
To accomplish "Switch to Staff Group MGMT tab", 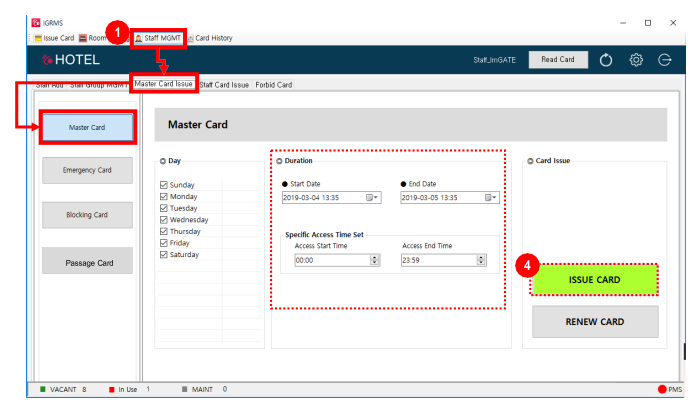I will tap(98, 85).
